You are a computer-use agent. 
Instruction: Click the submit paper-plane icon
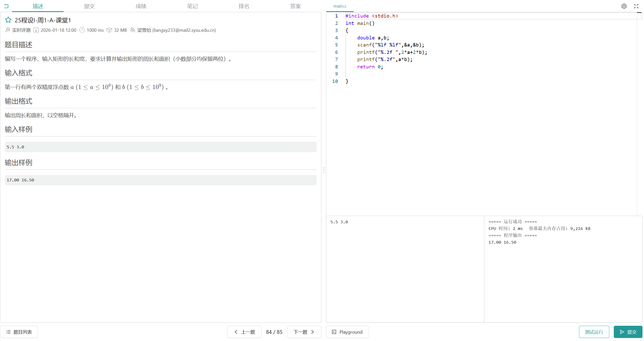point(622,332)
